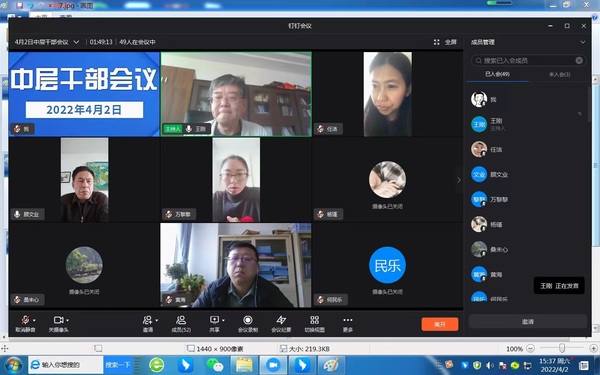Expand meeting title dropdown chevron

[76, 42]
